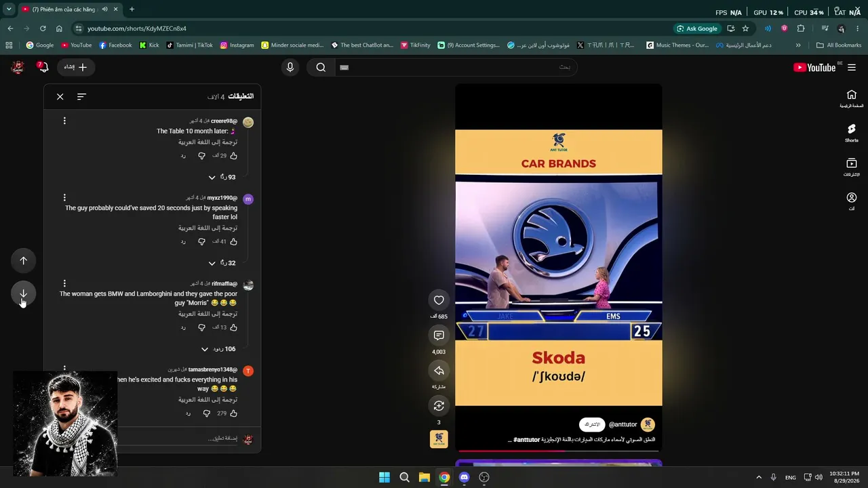Like the Short with heart button
Viewport: 868px width, 488px height.
tap(439, 300)
